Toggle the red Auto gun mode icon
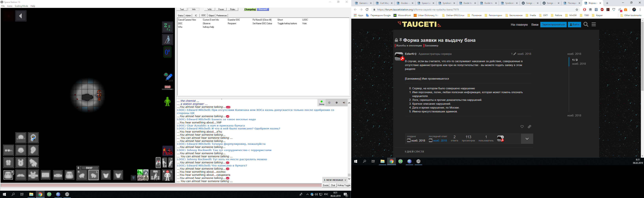The image size is (644, 198). 168,151
